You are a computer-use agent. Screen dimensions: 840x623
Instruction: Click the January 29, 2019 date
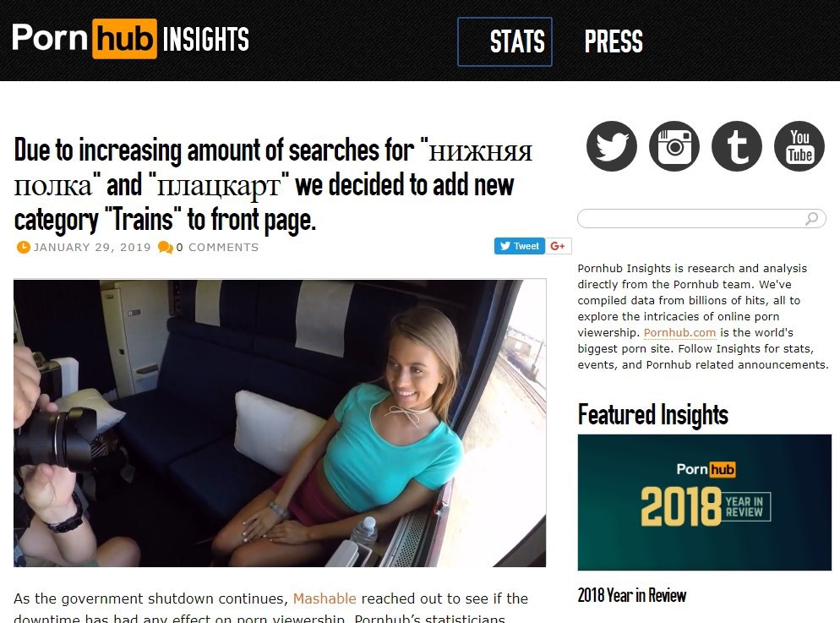coord(92,248)
